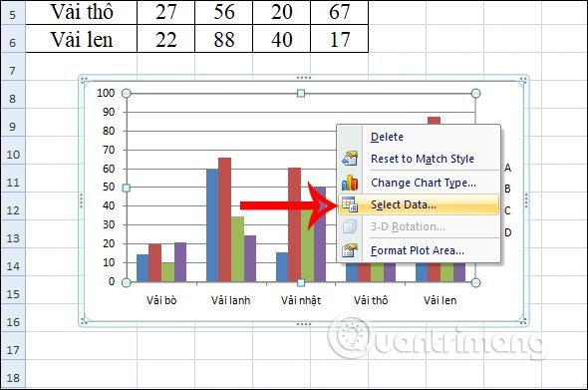The height and width of the screenshot is (390, 588).
Task: Click the Format Plot Area icon
Action: click(350, 250)
